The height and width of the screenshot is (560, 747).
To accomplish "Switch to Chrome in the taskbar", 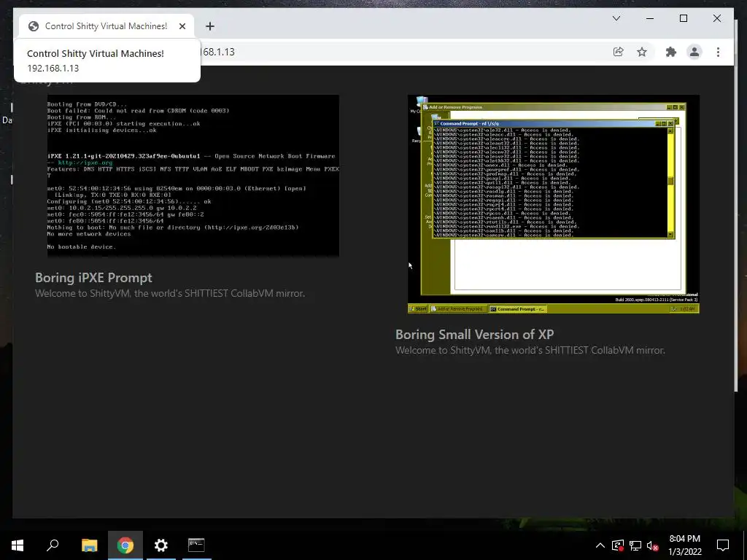I will coord(125,545).
